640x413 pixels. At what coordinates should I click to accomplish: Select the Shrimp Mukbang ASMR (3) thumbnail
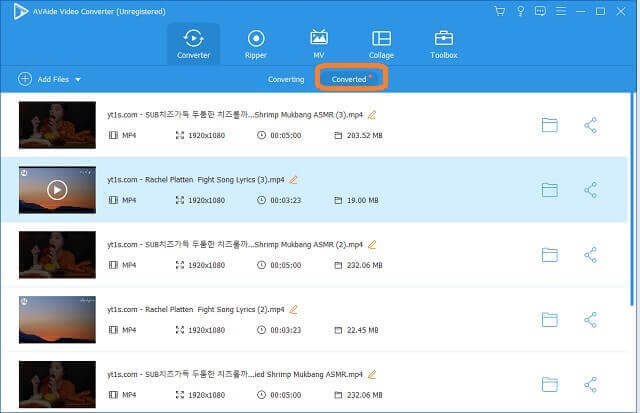57,125
